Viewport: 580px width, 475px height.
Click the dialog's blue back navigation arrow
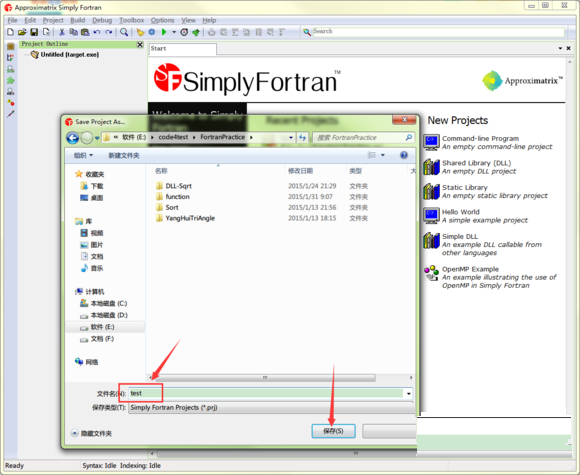(72, 138)
